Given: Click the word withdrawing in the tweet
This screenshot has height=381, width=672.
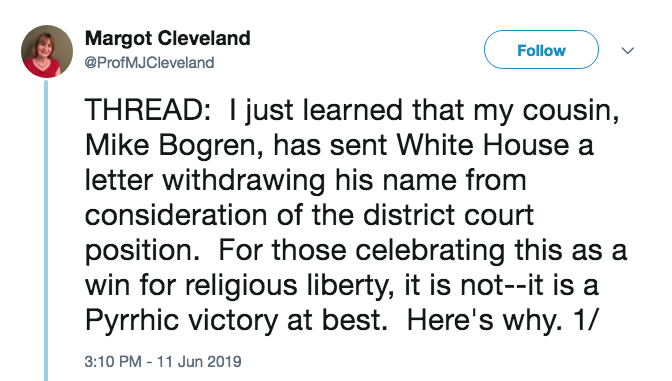Looking at the screenshot, I should pyautogui.click(x=243, y=180).
